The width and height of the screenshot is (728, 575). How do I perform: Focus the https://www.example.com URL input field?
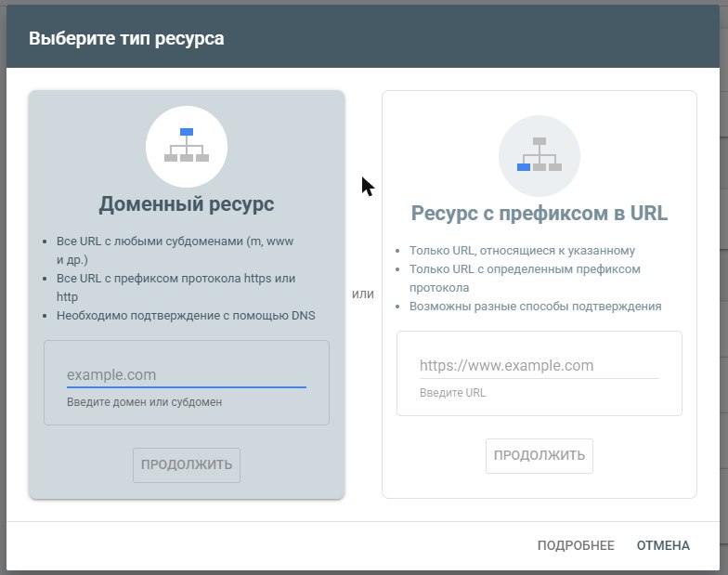[x=539, y=366]
